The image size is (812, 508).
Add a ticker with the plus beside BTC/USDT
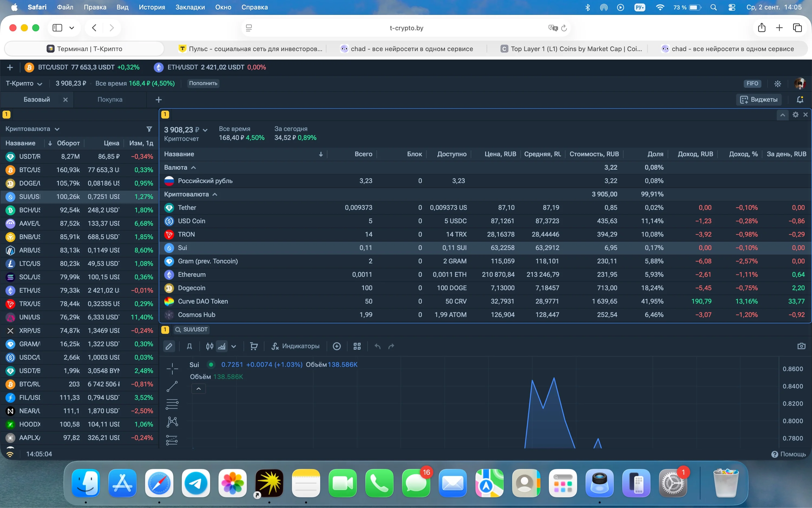10,68
